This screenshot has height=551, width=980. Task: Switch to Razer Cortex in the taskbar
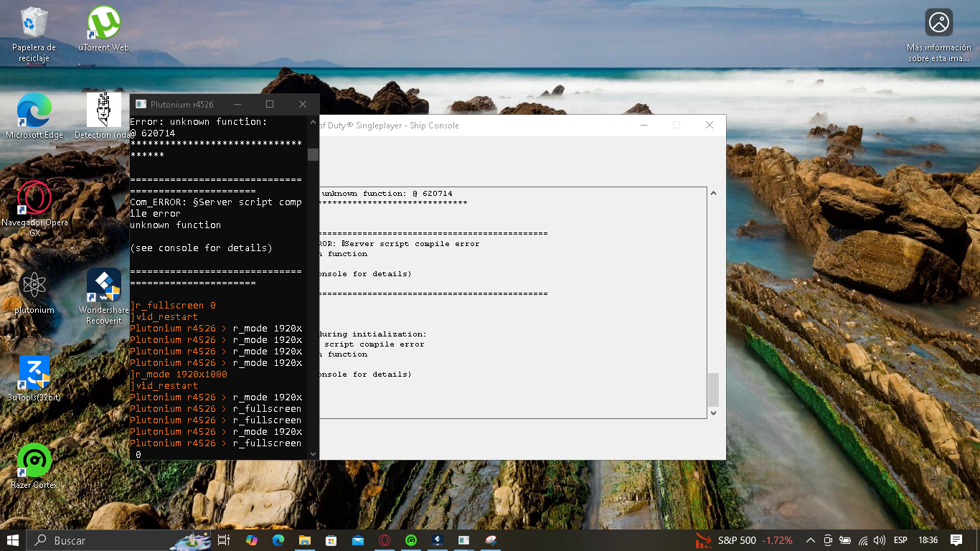(x=411, y=540)
